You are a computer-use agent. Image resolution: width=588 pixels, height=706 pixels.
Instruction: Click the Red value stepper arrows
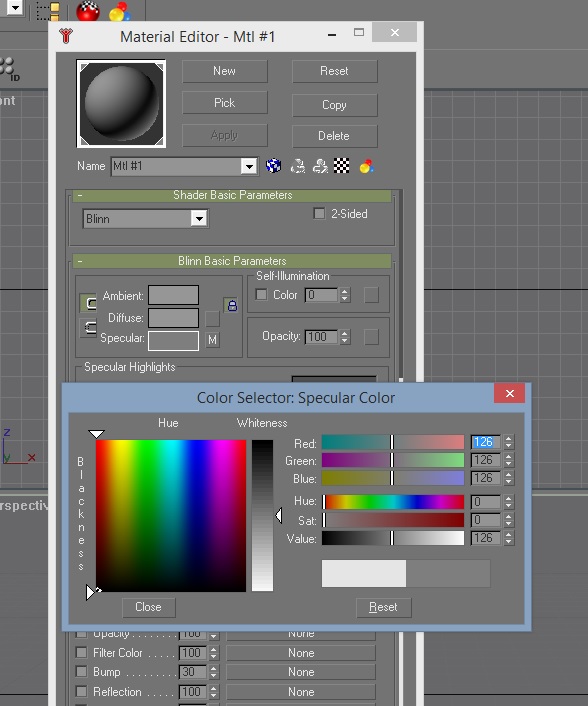point(509,442)
